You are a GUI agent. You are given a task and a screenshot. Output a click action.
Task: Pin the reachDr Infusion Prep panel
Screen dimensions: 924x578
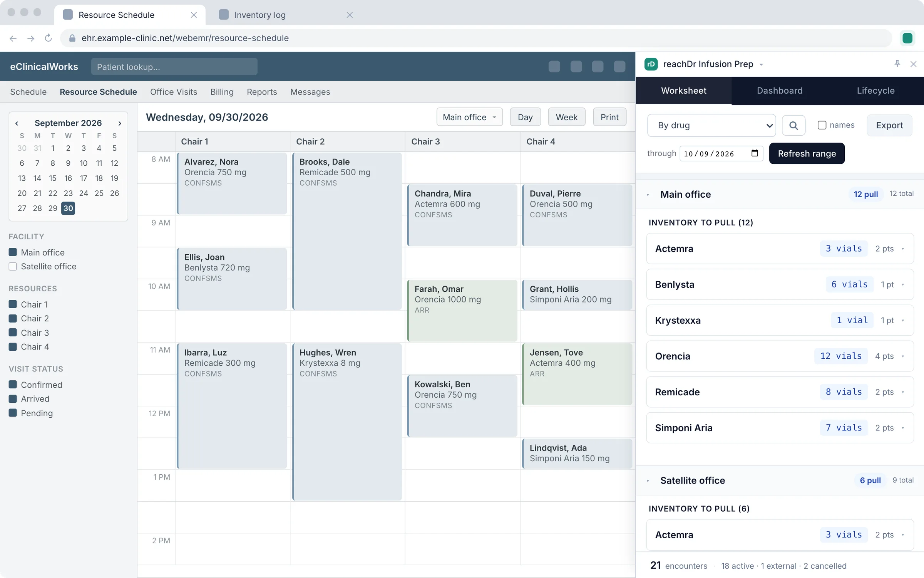point(897,64)
